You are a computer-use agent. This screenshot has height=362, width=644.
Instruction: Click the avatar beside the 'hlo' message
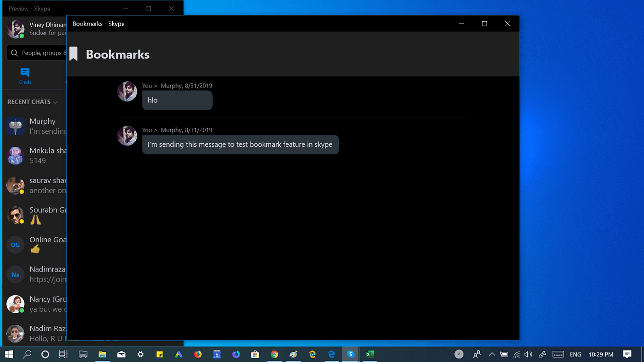pyautogui.click(x=127, y=92)
